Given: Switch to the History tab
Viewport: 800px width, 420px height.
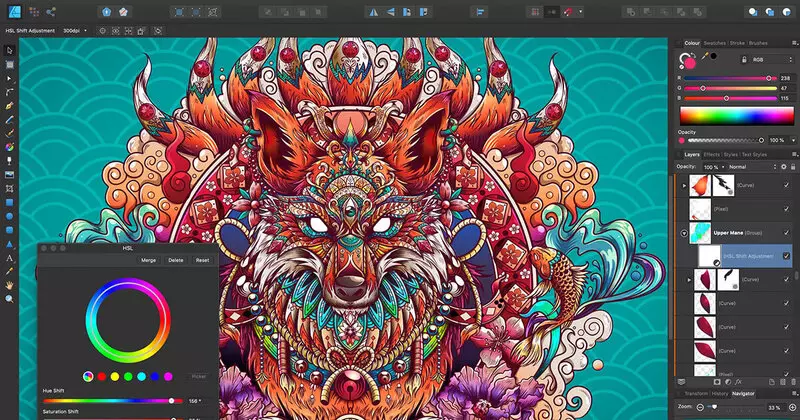Looking at the screenshot, I should 719,394.
